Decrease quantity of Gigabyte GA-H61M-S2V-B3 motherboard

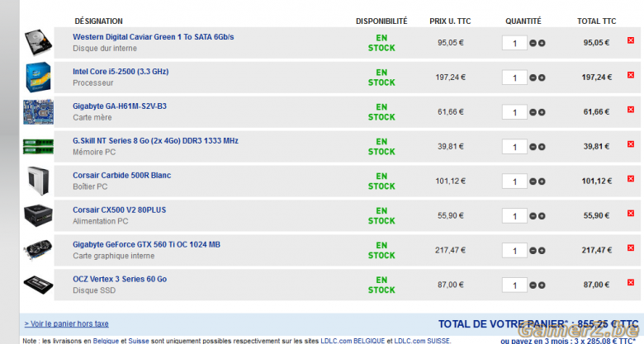[x=533, y=112]
